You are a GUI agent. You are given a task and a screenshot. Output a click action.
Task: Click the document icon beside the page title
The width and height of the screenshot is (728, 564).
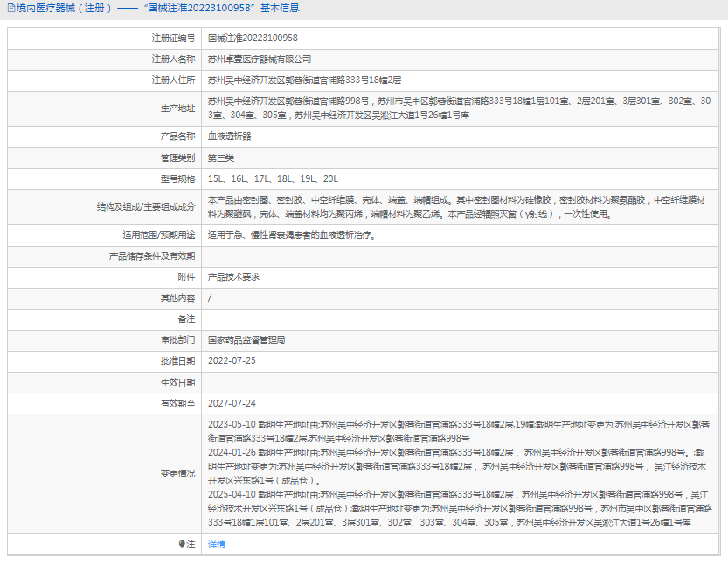point(11,9)
